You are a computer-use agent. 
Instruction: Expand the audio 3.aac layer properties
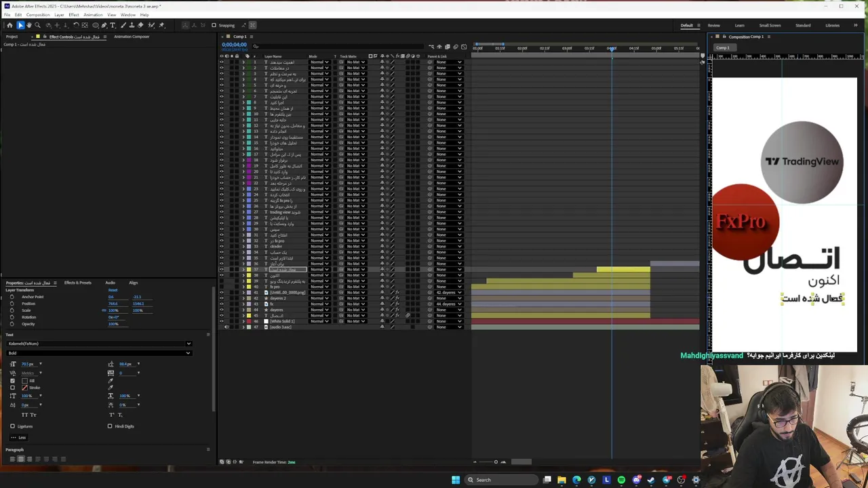pos(243,327)
